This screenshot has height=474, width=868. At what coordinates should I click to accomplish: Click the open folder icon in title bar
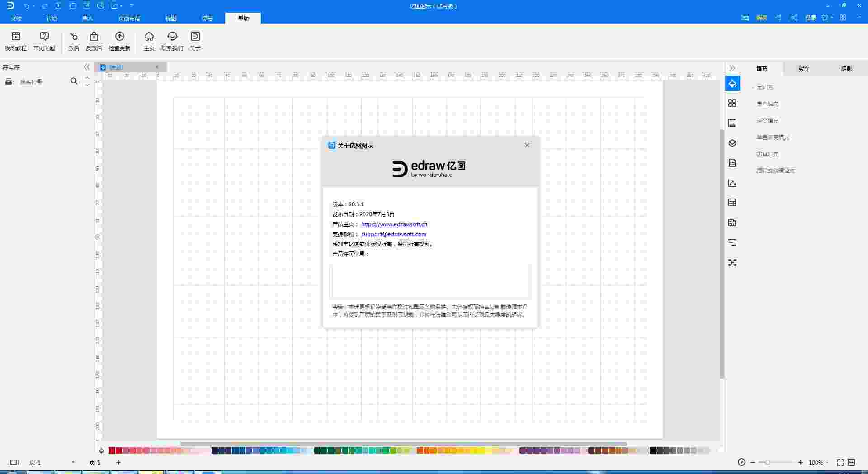pyautogui.click(x=73, y=6)
